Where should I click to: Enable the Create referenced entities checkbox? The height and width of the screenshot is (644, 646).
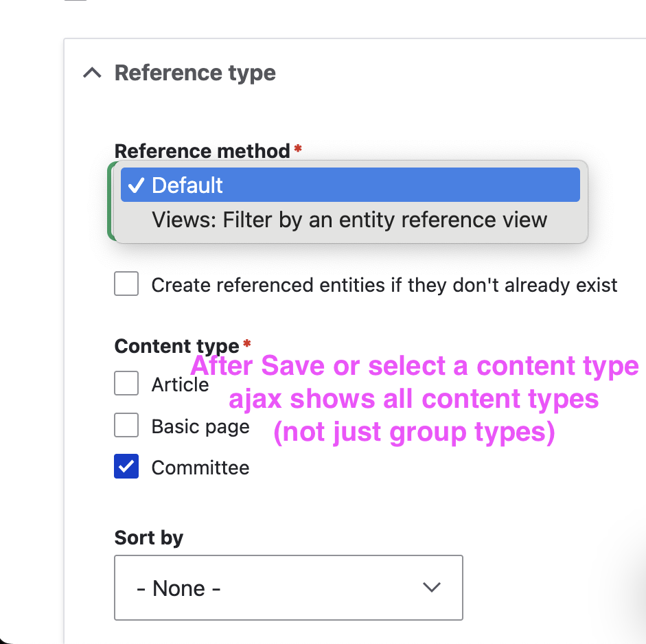(126, 284)
